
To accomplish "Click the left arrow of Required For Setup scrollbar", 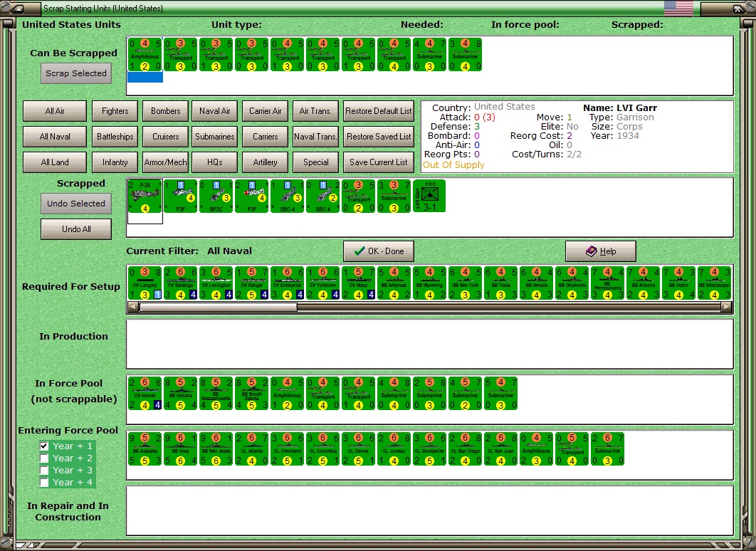I will click(x=133, y=307).
